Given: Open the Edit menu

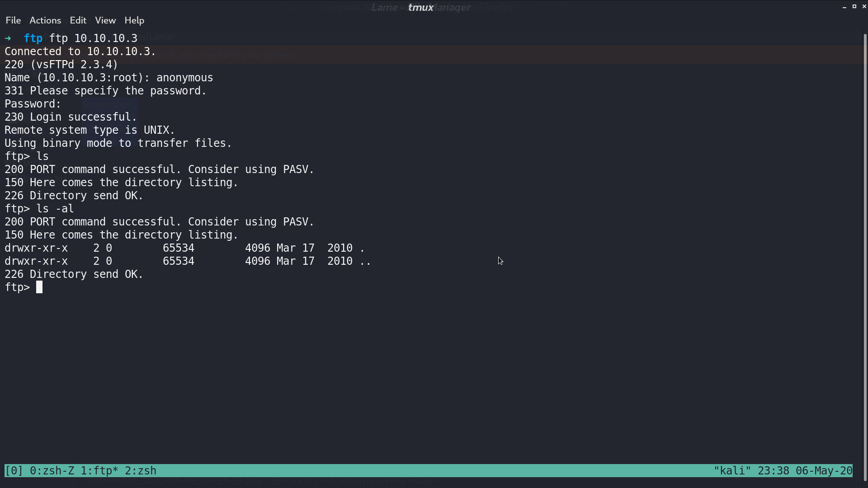Looking at the screenshot, I should click(78, 20).
